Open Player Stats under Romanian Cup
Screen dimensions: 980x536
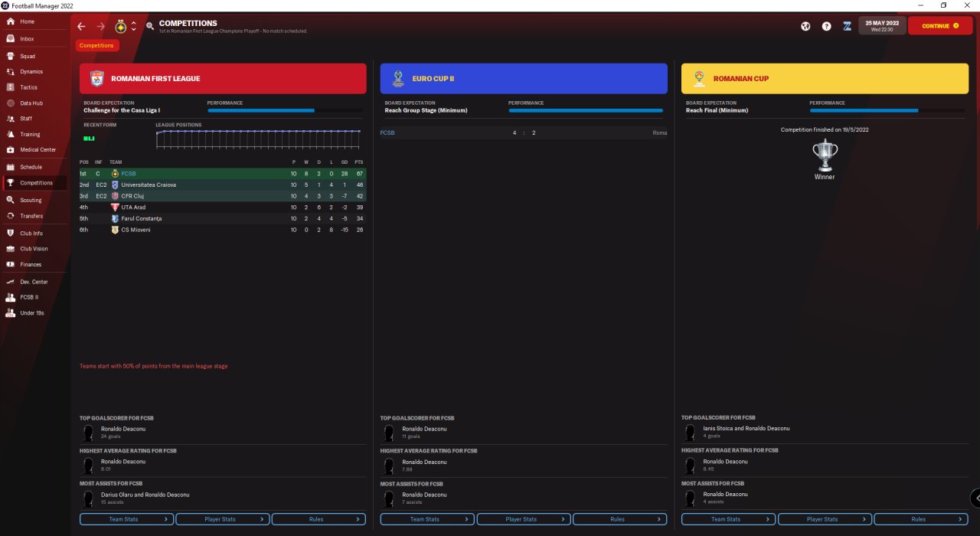coord(825,519)
